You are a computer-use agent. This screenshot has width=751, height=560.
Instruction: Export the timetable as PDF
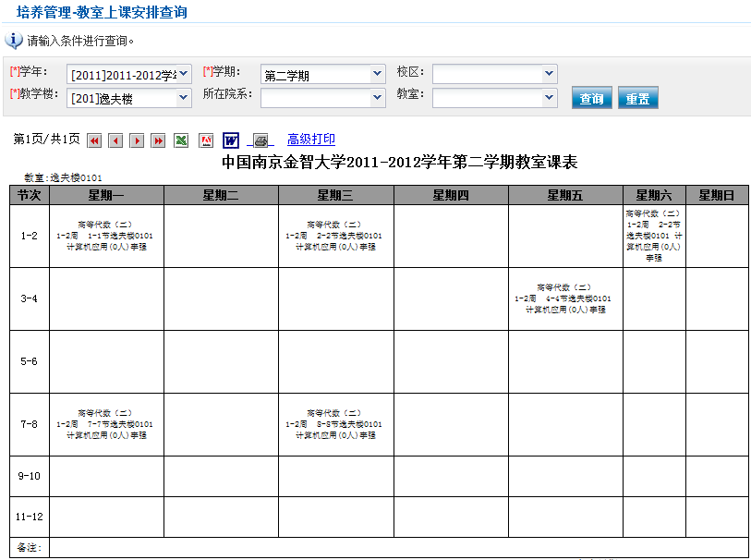tap(207, 140)
